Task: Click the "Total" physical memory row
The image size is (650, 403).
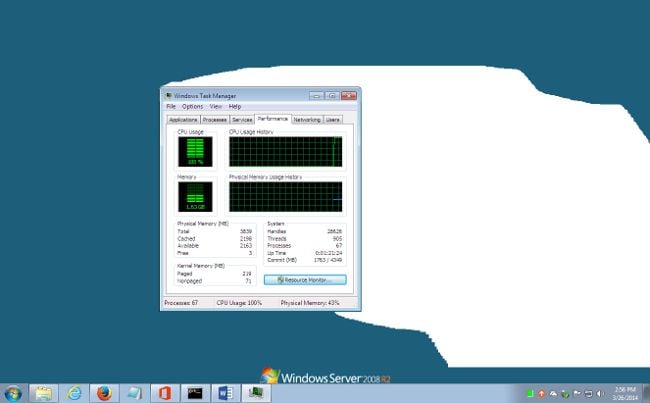Action: [x=214, y=231]
